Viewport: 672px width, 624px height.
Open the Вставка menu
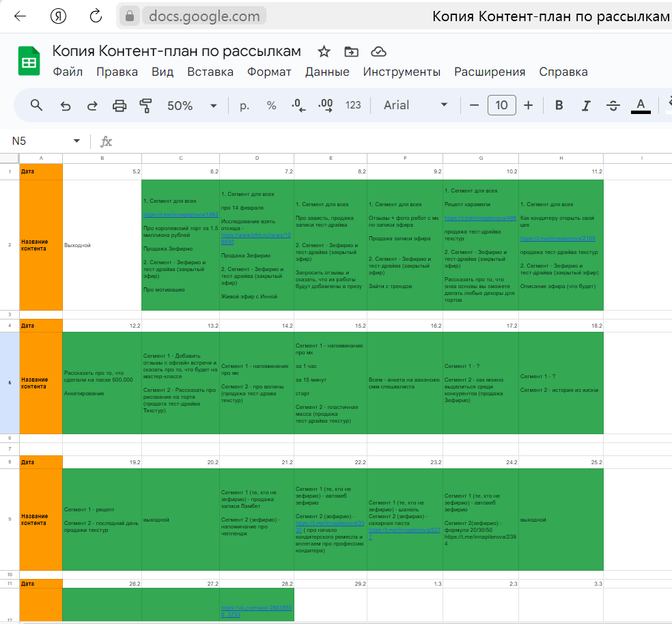(210, 72)
